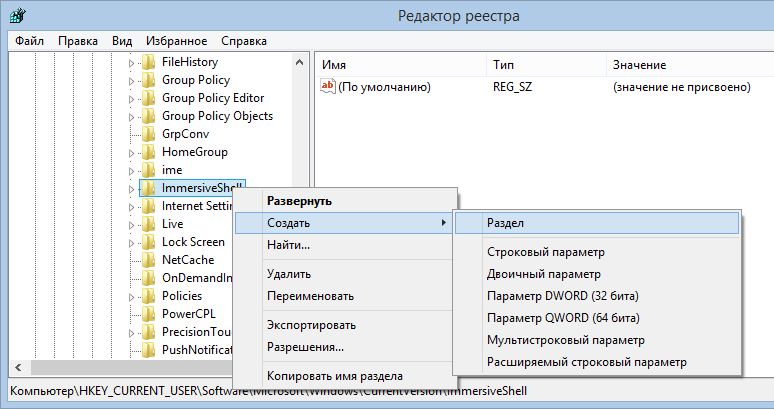The height and width of the screenshot is (409, 774).
Task: Expand the Group Policy Objects node arrow
Action: tap(131, 116)
